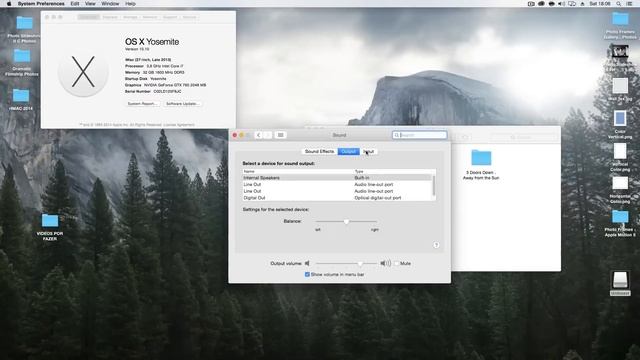Click the output device list scrollbar
Viewport: 640px width, 360px height.
433,186
